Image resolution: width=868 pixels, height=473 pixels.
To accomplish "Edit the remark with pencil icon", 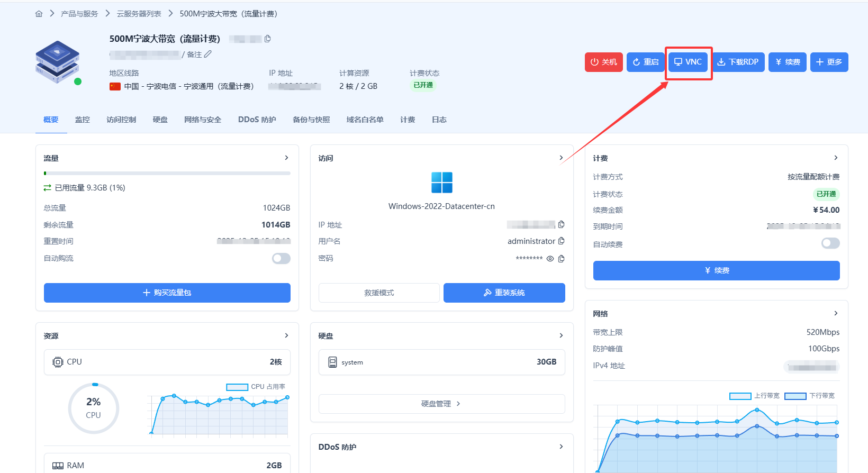I will point(208,54).
